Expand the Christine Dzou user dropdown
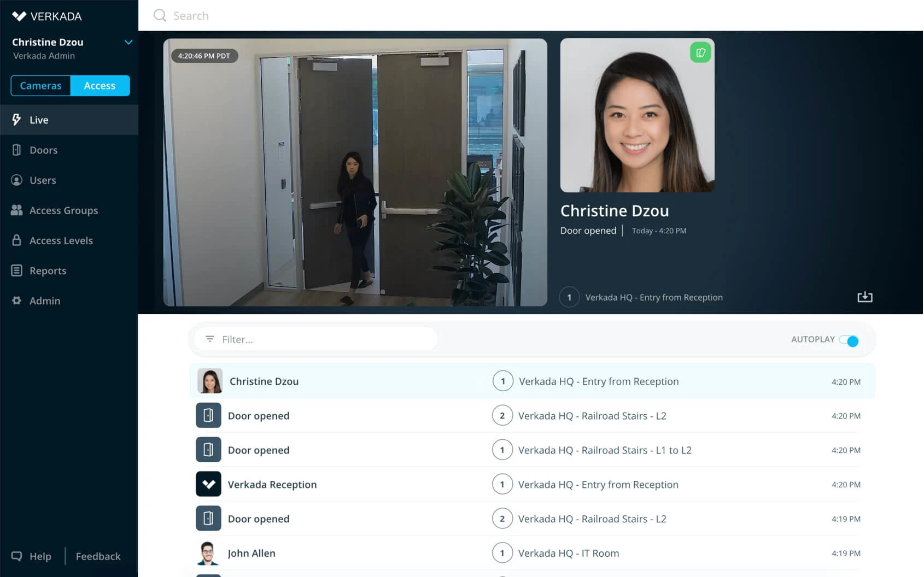This screenshot has width=924, height=577. pyautogui.click(x=128, y=42)
